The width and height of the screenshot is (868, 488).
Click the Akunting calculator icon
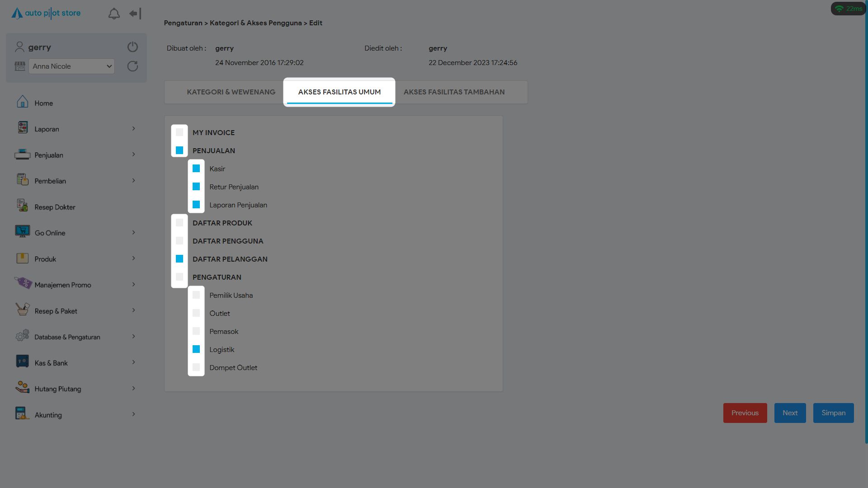(22, 413)
